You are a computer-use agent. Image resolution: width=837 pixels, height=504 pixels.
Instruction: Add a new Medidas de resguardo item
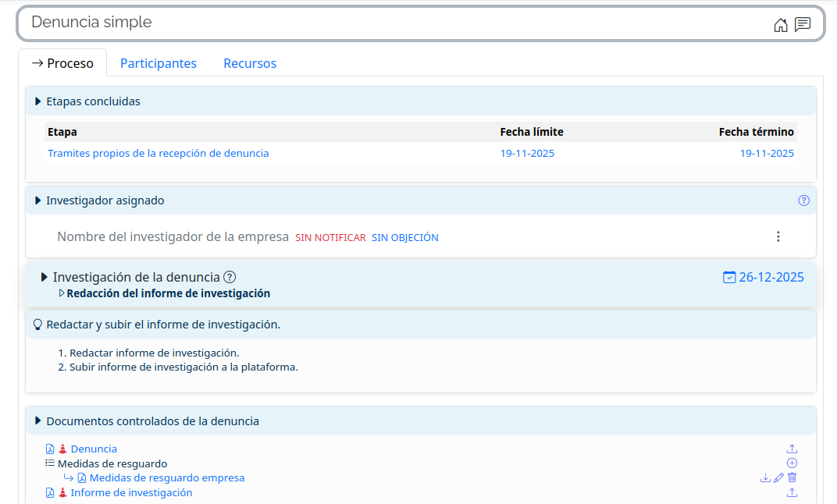792,463
